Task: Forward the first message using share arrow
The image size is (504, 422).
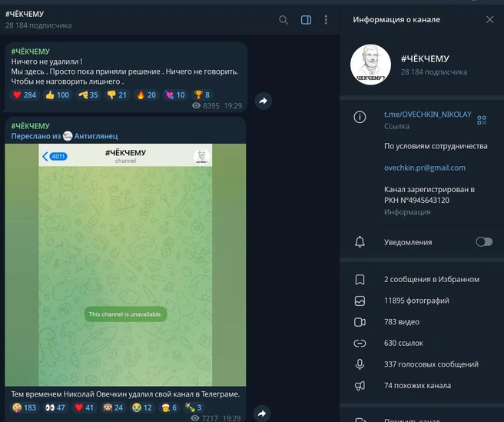Action: 263,101
